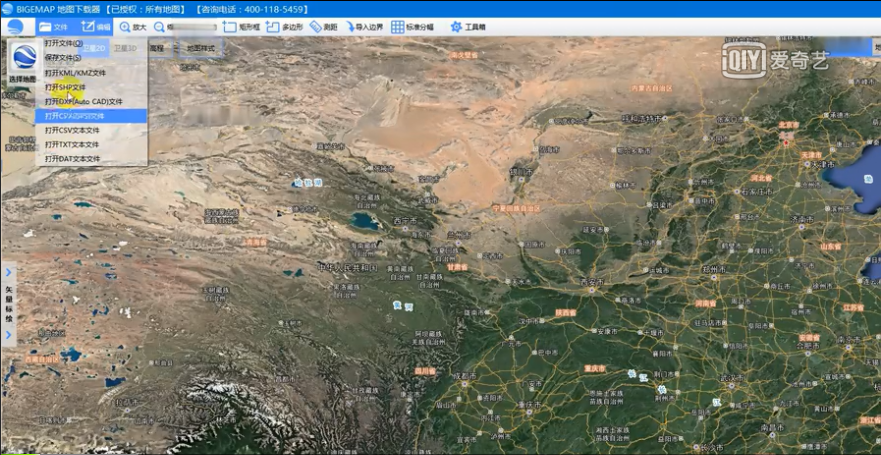881x455 pixels.
Task: Switch to the 高程 elevation tab
Action: 157,48
